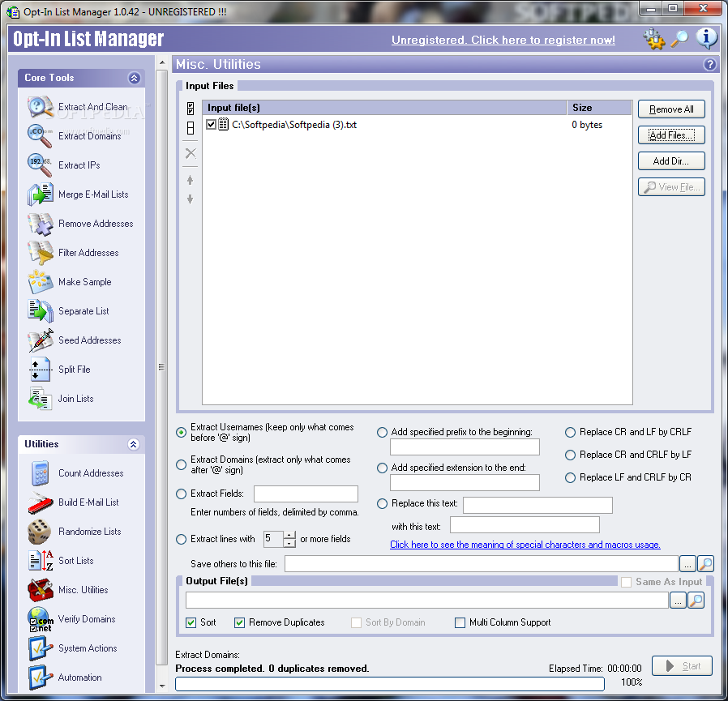
Task: Uncheck the Softpedia (3).txt file checkbox
Action: (212, 125)
